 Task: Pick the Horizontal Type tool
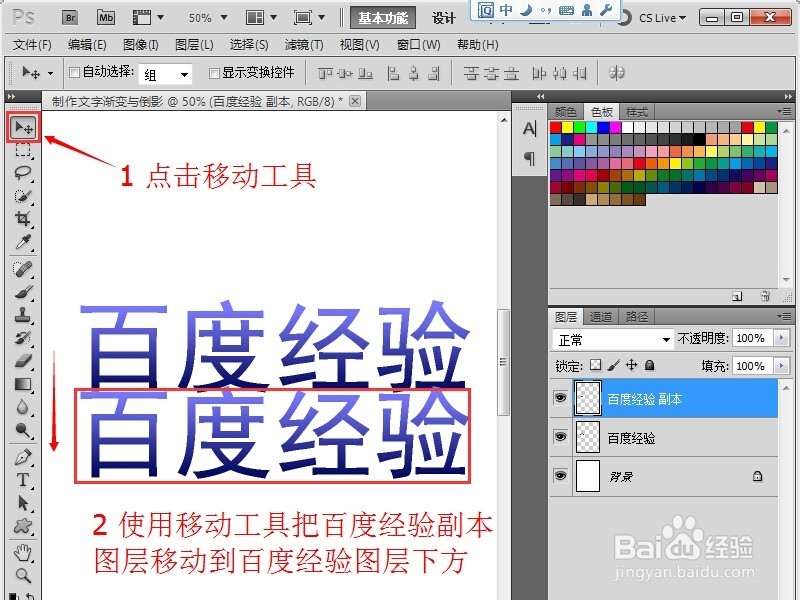click(22, 480)
